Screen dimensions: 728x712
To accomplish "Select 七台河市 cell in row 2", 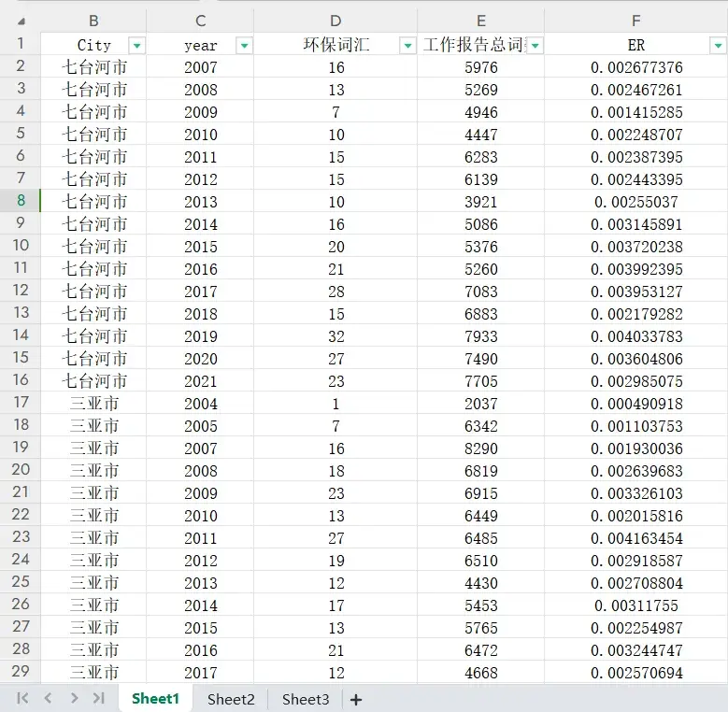I will click(93, 67).
